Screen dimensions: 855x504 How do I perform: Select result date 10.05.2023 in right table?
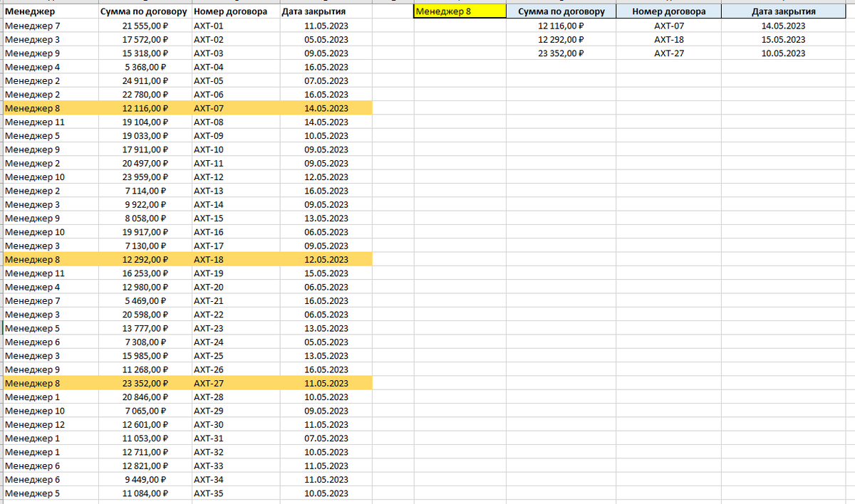784,53
